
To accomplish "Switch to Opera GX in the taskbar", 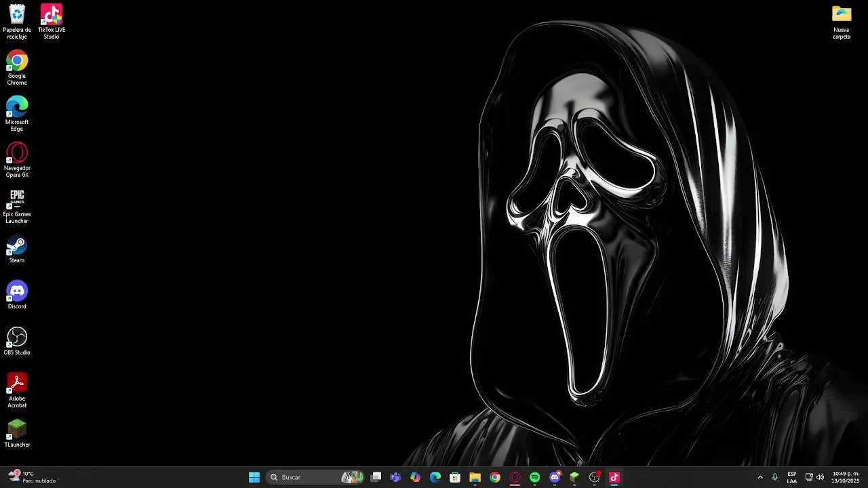I will (x=515, y=477).
